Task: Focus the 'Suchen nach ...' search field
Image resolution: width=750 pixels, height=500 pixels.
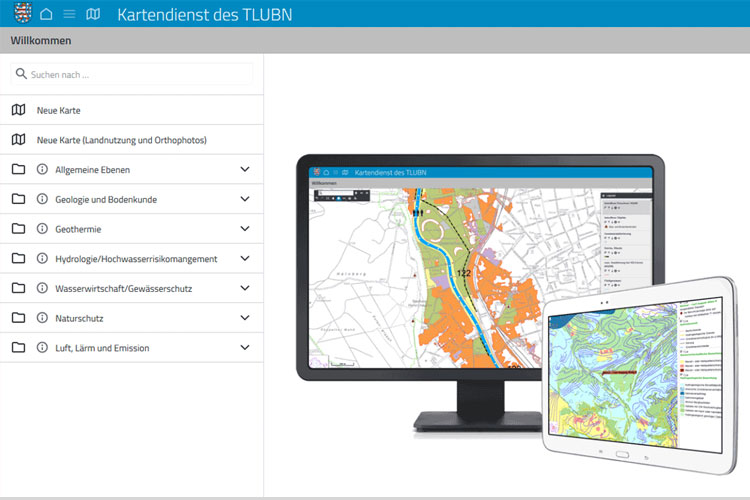Action: tap(132, 74)
